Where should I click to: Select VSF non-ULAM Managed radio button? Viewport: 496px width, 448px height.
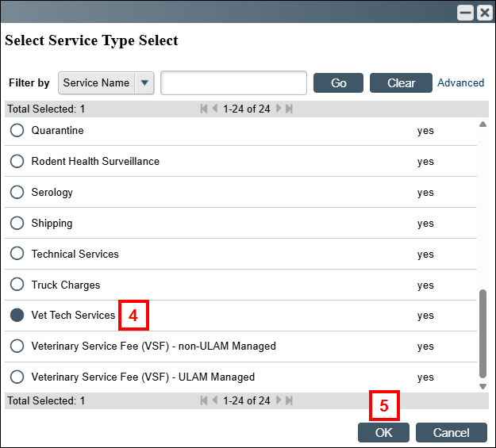pos(17,346)
